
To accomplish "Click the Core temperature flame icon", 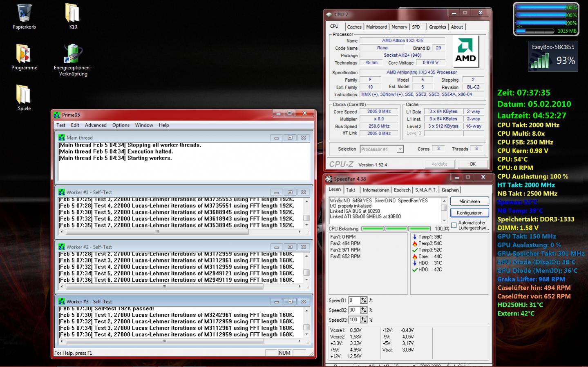I will (x=415, y=257).
